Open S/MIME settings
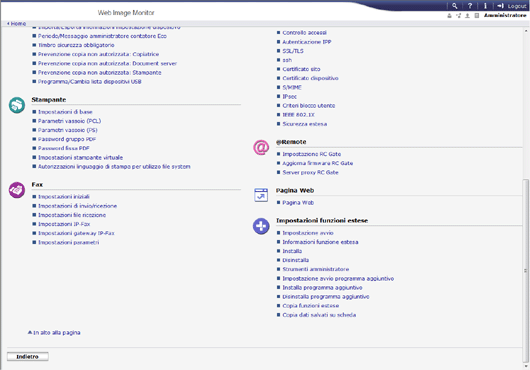The height and width of the screenshot is (370, 530). 292,87
